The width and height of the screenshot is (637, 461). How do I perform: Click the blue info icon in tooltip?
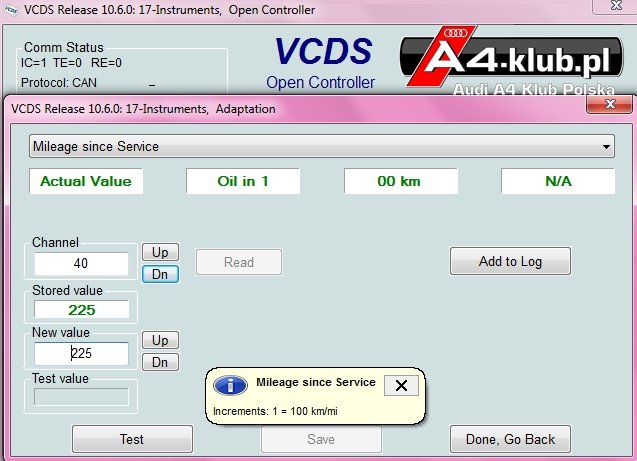pyautogui.click(x=230, y=385)
